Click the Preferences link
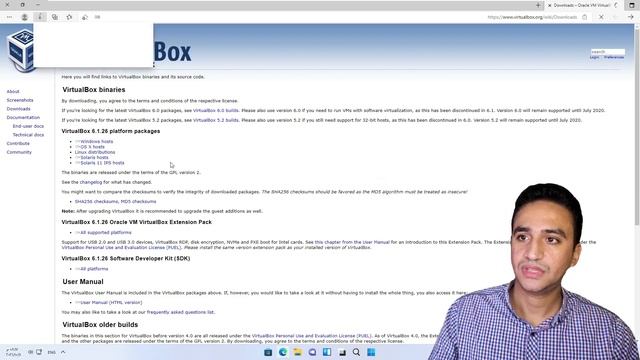 coord(614,58)
